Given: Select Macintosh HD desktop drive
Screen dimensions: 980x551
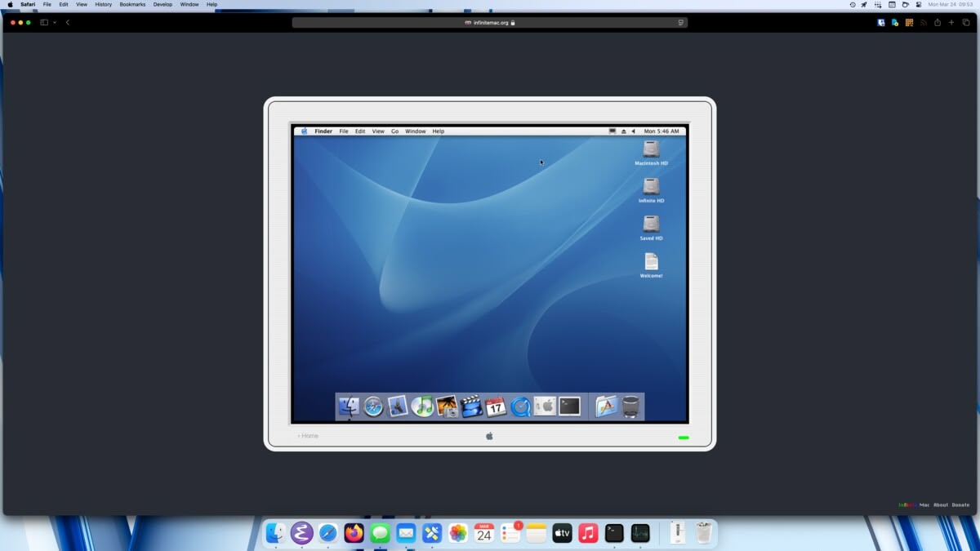Looking at the screenshot, I should (651, 153).
